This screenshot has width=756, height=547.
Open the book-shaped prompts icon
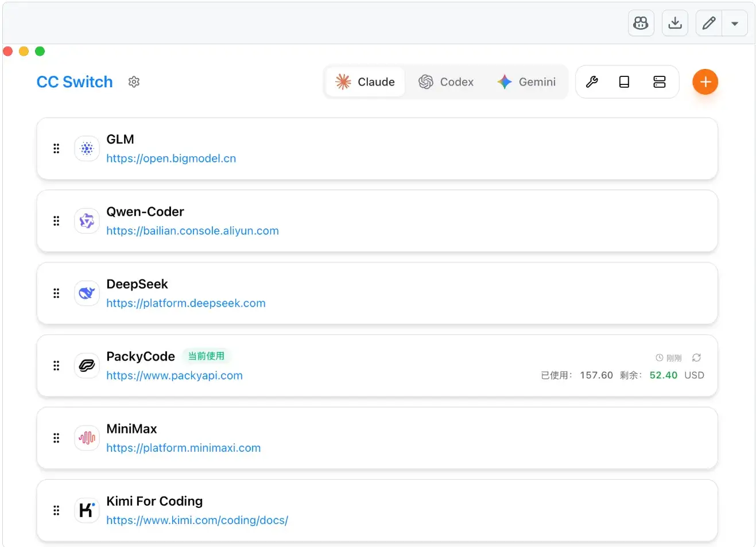click(x=624, y=82)
